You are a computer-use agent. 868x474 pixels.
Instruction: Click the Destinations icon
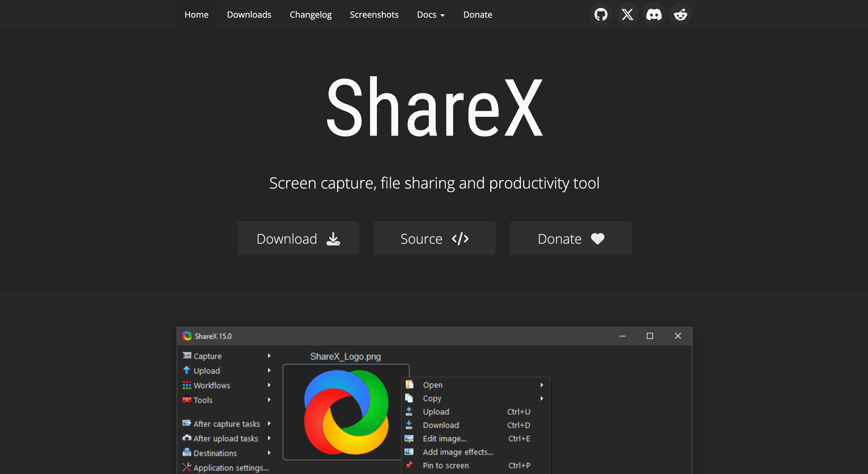[187, 452]
